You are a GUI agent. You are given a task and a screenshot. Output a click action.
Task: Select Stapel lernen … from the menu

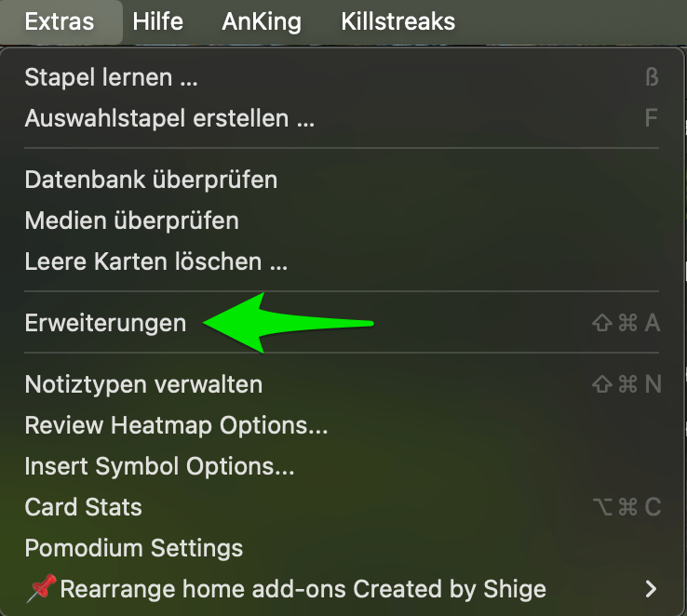[x=112, y=77]
